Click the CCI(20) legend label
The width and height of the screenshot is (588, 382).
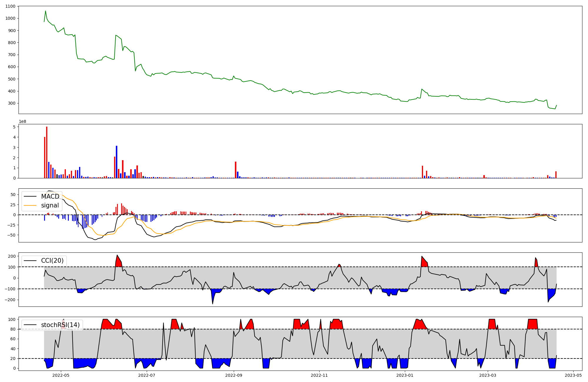click(52, 260)
